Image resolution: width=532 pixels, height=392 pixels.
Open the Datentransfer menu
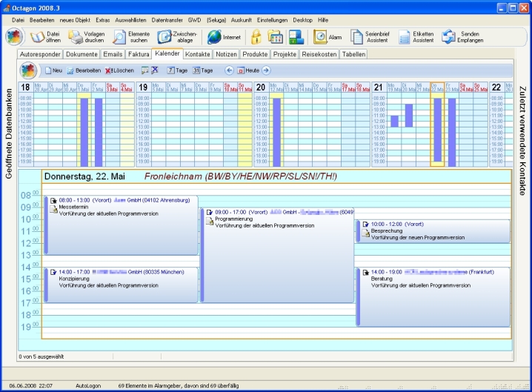167,19
